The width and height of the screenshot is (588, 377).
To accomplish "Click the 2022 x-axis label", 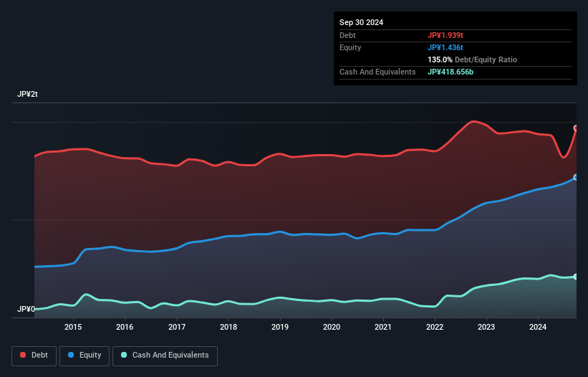I will pyautogui.click(x=435, y=327).
